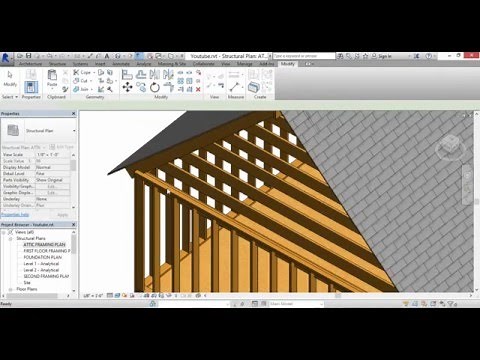
Task: Click the Filter icon in the status bar
Action: pos(450,304)
